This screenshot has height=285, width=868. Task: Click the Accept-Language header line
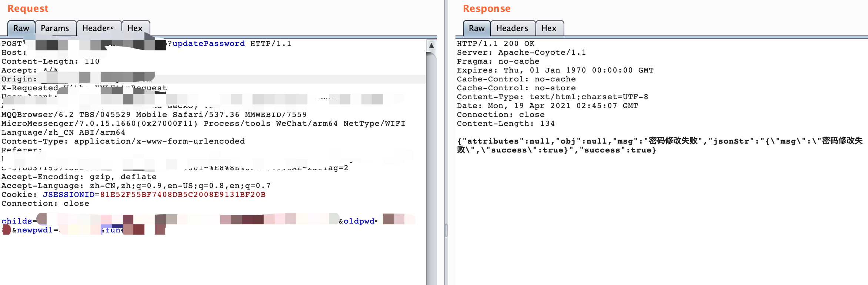136,186
